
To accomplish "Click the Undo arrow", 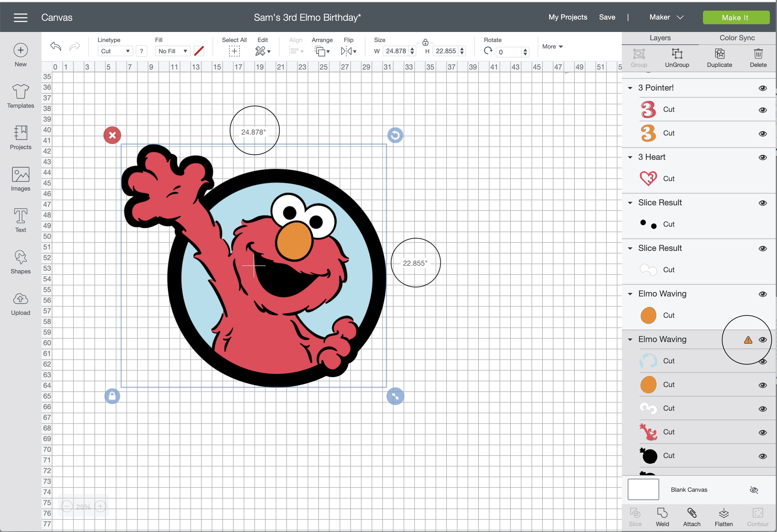I will (56, 46).
